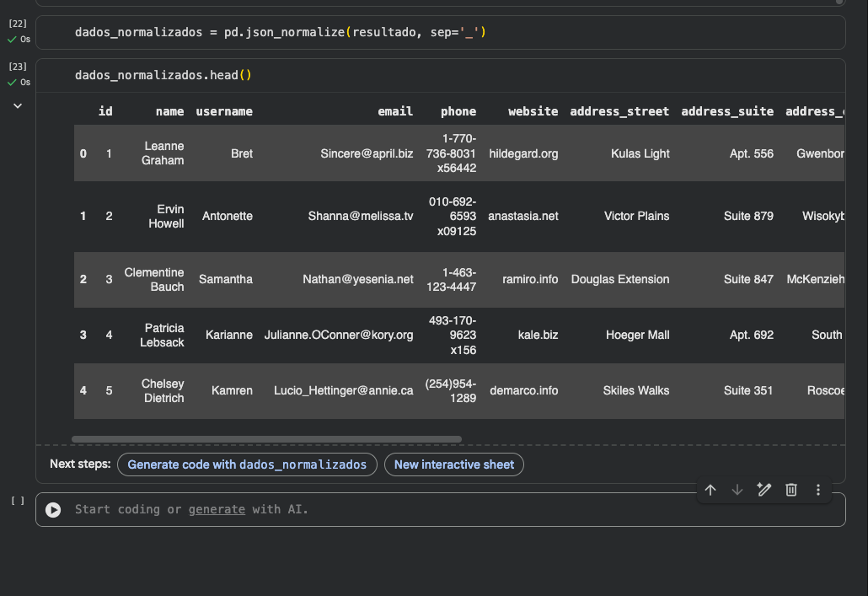
Task: Run the empty code cell
Action: click(53, 509)
